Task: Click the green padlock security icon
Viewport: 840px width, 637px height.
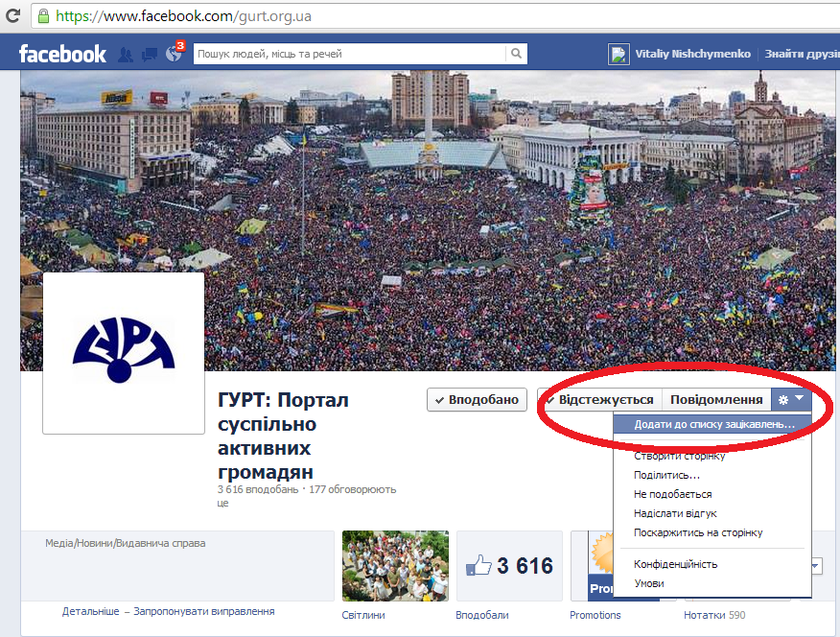Action: [x=43, y=16]
